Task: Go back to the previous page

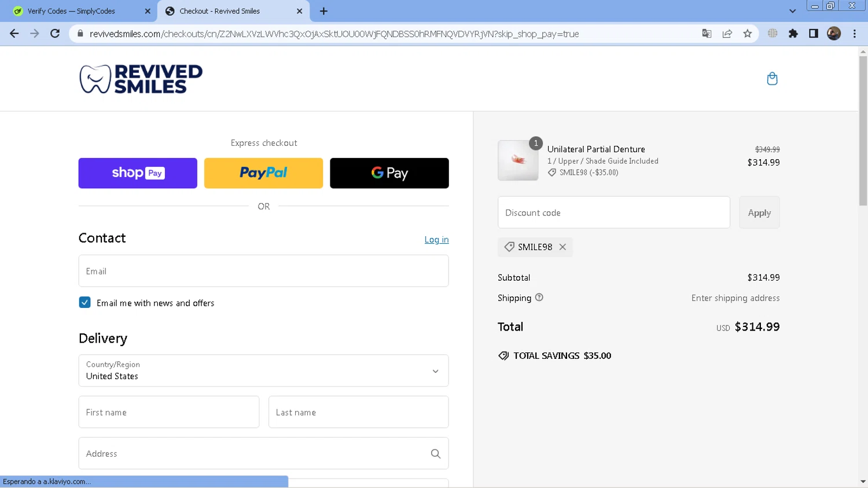Action: [14, 34]
